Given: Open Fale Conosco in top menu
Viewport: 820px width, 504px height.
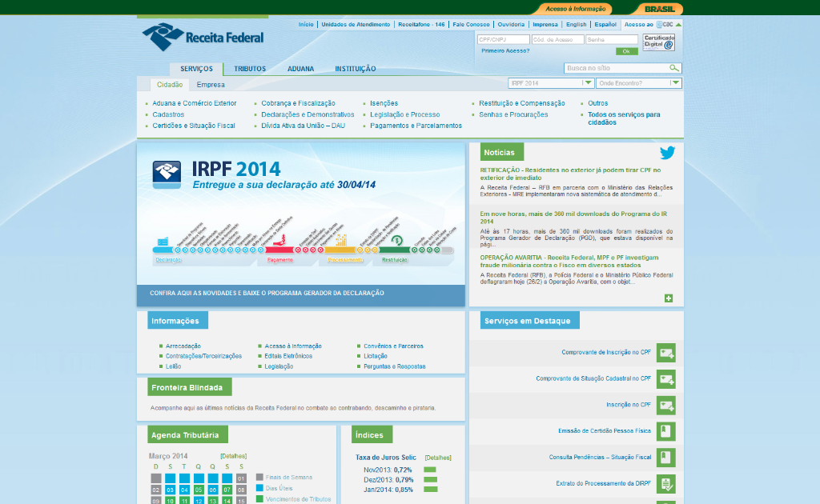Looking at the screenshot, I should (x=471, y=25).
